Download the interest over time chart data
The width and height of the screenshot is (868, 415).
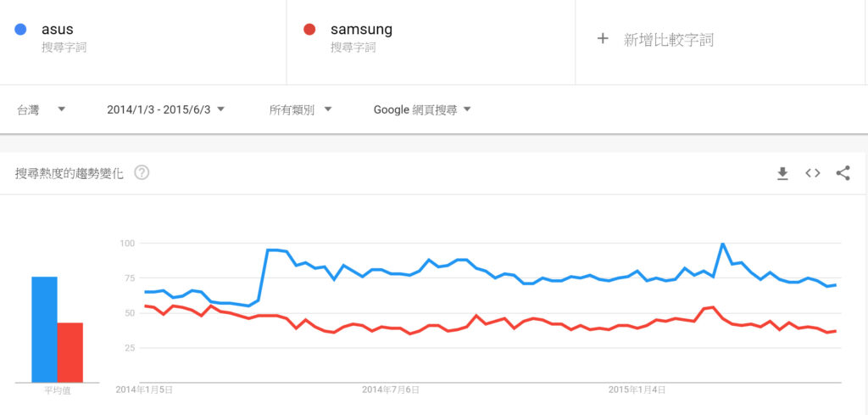coord(782,173)
